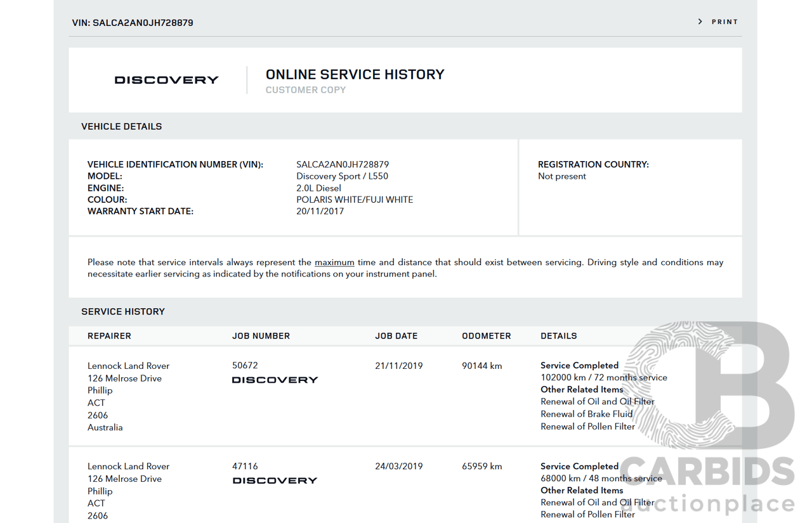Viewport: 812px width, 523px height.
Task: Click job number 50672
Action: coord(245,366)
